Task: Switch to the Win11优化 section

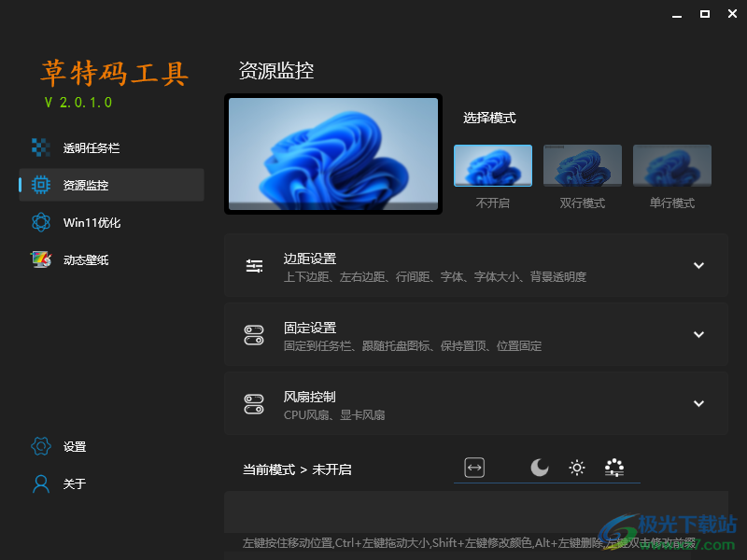Action: [111, 222]
